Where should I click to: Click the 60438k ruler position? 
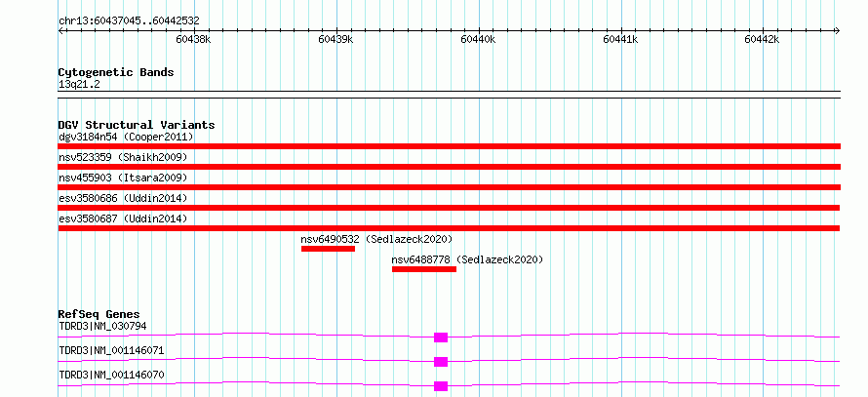pyautogui.click(x=193, y=39)
